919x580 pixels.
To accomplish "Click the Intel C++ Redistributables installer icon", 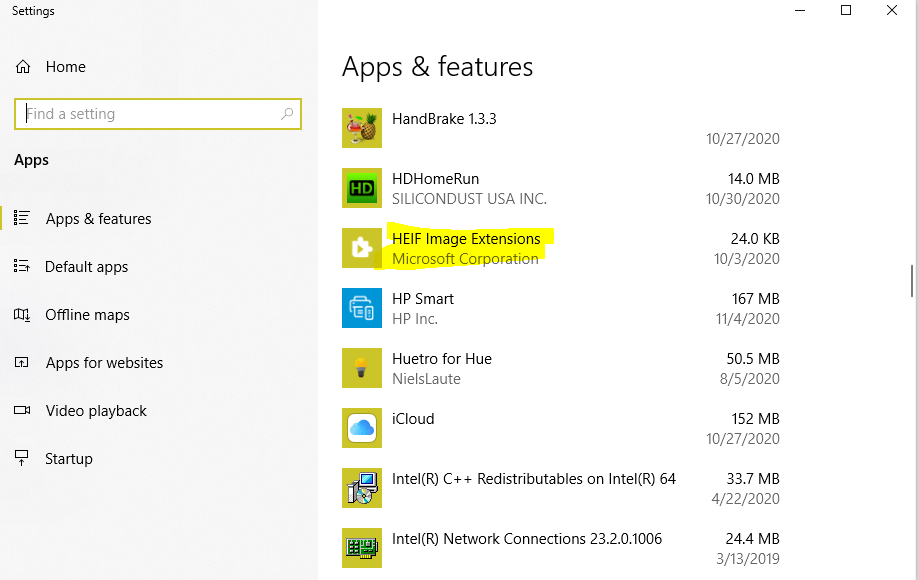I will [362, 488].
